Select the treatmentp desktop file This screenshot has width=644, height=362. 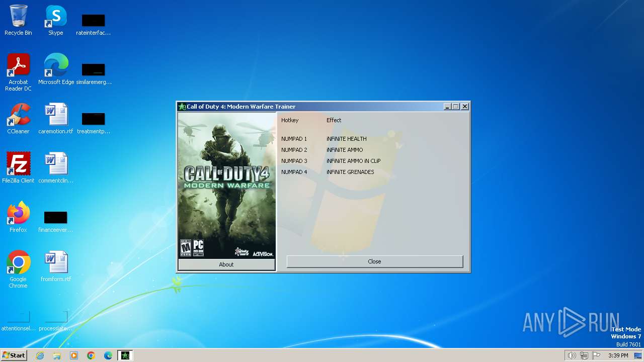94,123
